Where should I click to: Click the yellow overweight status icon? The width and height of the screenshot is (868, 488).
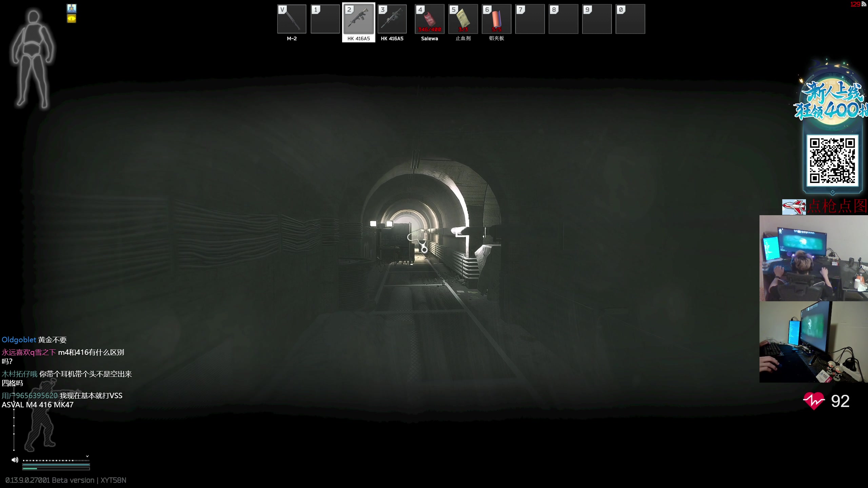pos(72,19)
